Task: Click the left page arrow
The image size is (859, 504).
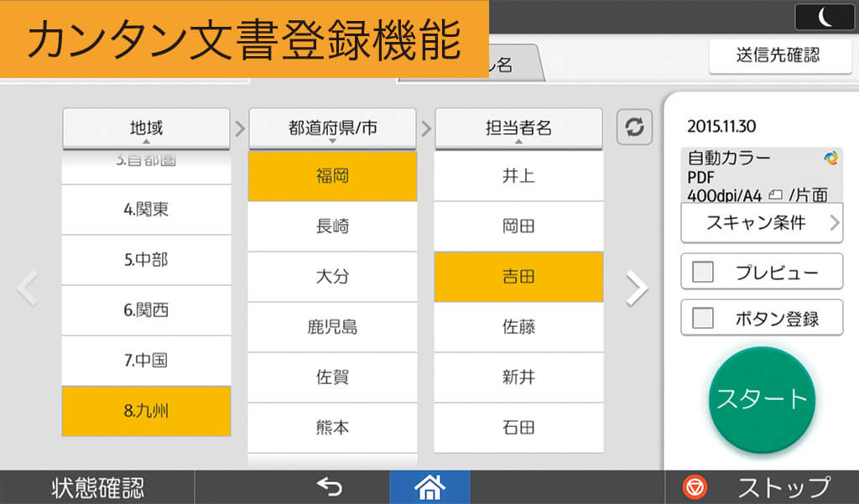Action: point(28,289)
